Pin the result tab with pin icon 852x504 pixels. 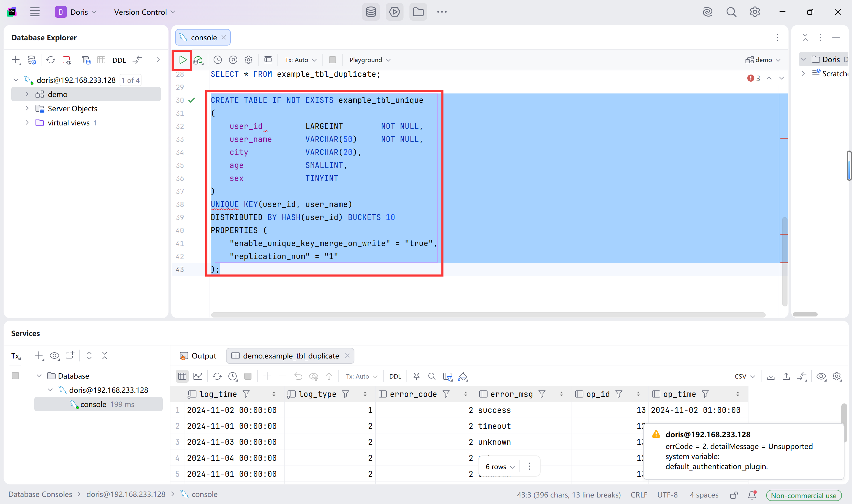point(416,376)
